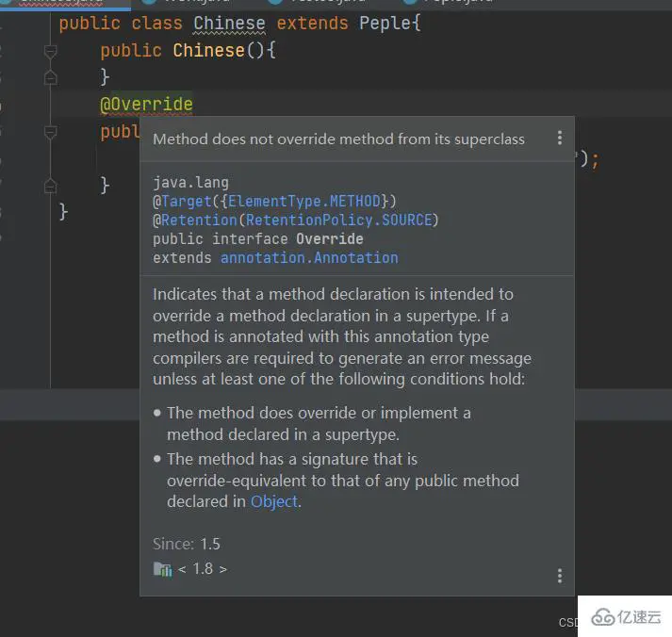Open the annotation.Annotation link
The height and width of the screenshot is (637, 672).
[x=309, y=257]
